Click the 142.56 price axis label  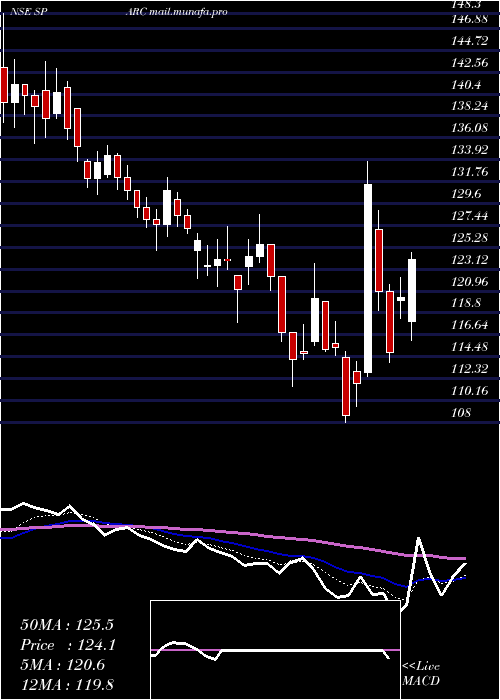pos(470,63)
